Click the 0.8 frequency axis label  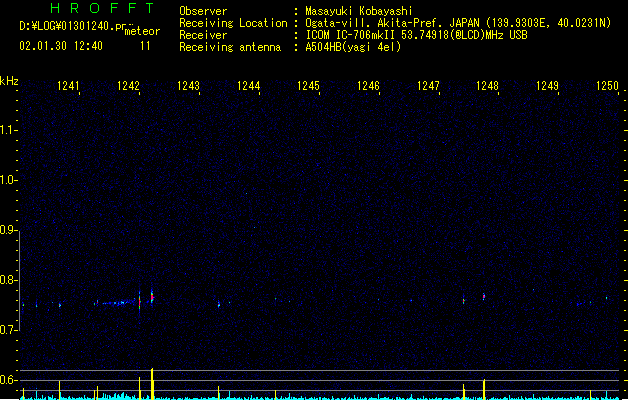tap(8, 280)
